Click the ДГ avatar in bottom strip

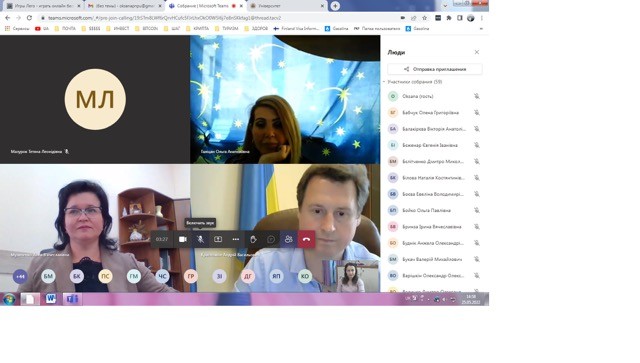[248, 276]
